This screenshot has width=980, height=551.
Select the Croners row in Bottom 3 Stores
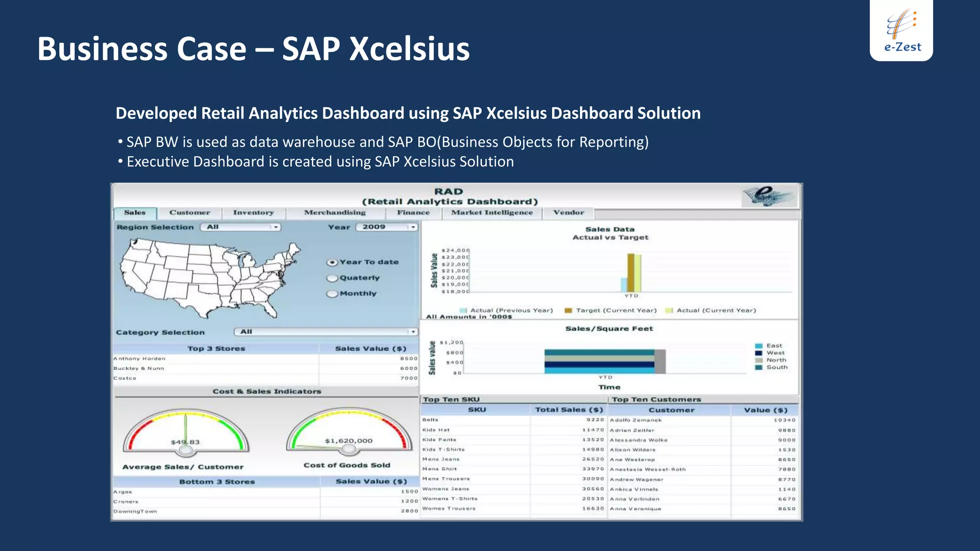pyautogui.click(x=266, y=501)
